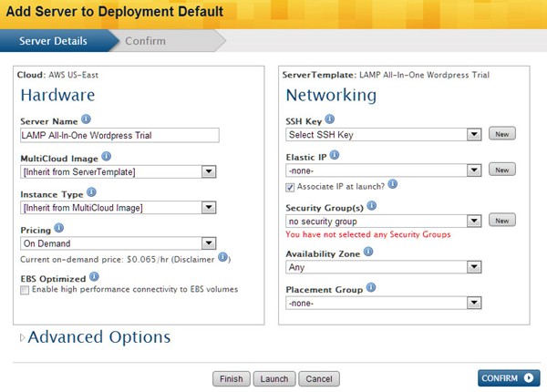Viewport: 547px width, 392px height.
Task: Open the Availability Zone dropdown
Action: click(x=473, y=267)
